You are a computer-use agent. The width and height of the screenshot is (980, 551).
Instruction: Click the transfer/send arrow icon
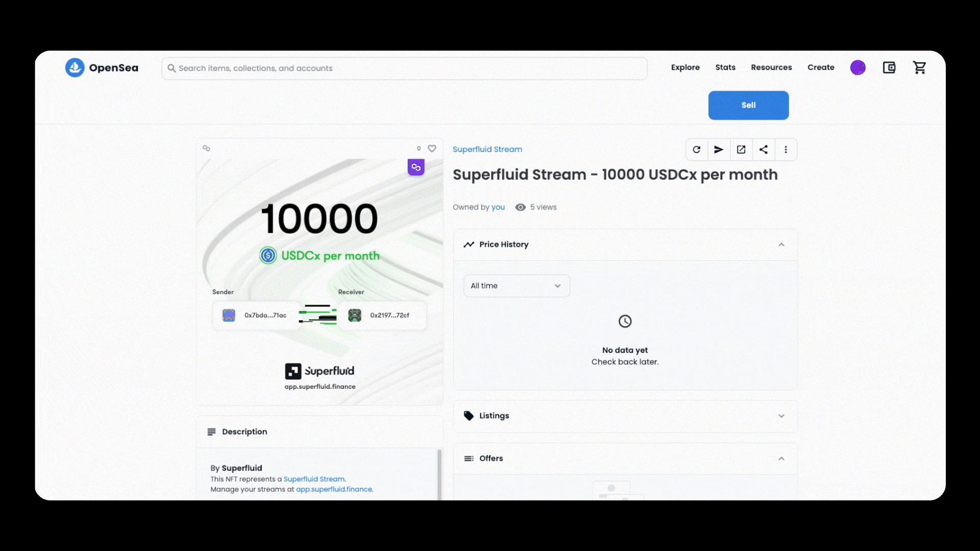pyautogui.click(x=718, y=148)
